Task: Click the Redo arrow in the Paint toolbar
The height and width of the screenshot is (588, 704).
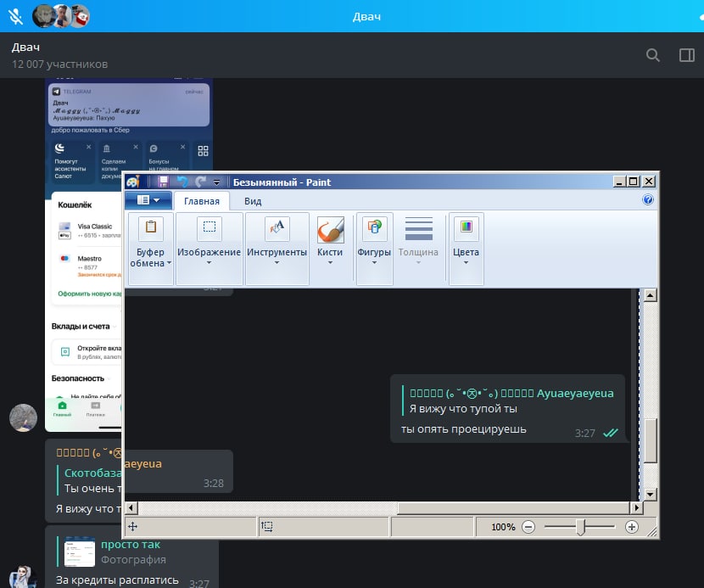Action: click(200, 182)
